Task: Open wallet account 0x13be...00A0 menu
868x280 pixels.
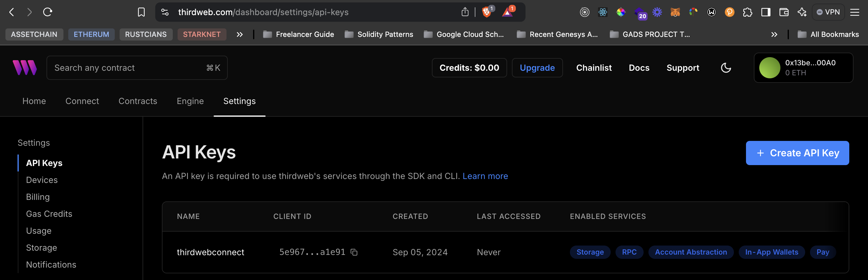Action: [803, 68]
